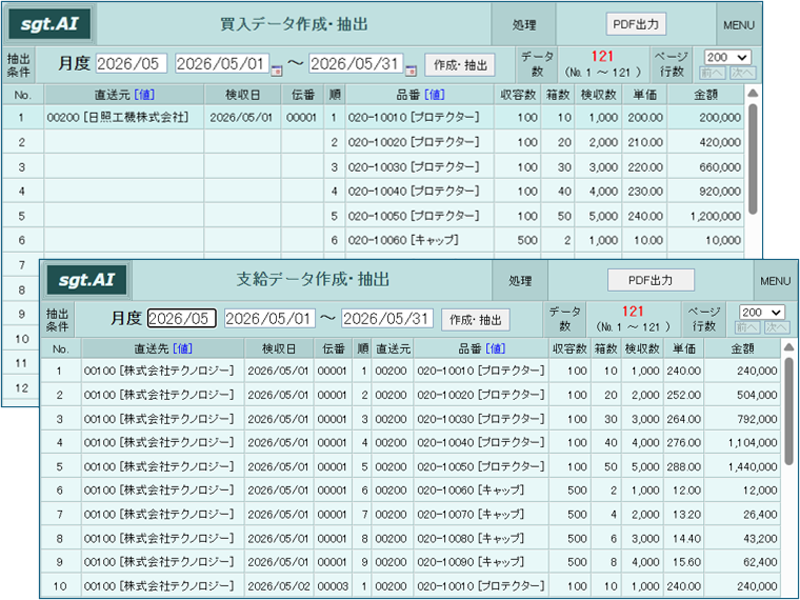The height and width of the screenshot is (600, 800).
Task: Click 直送先 [値] link in supply header
Action: click(x=183, y=348)
